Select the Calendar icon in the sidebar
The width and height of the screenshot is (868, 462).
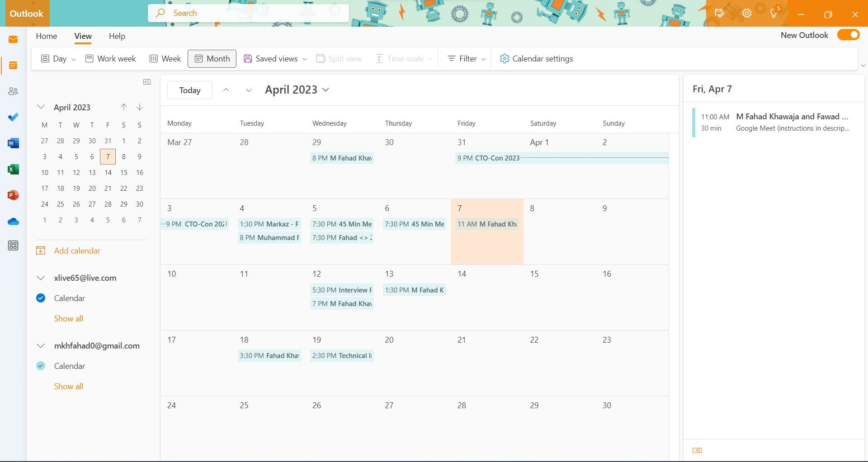tap(13, 65)
